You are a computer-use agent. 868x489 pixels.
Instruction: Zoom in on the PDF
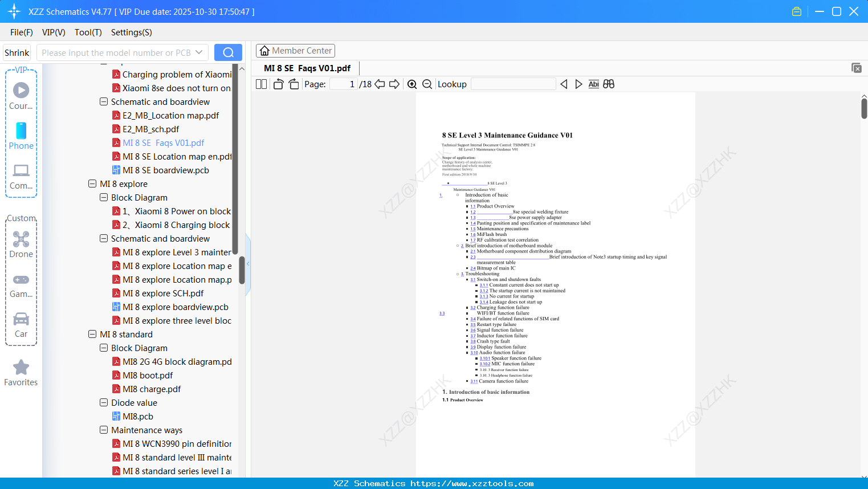tap(412, 84)
